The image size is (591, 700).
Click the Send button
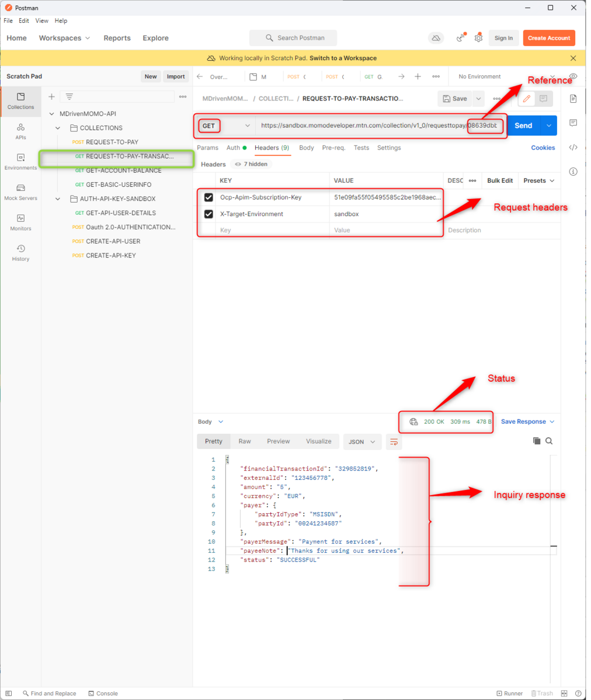[523, 126]
